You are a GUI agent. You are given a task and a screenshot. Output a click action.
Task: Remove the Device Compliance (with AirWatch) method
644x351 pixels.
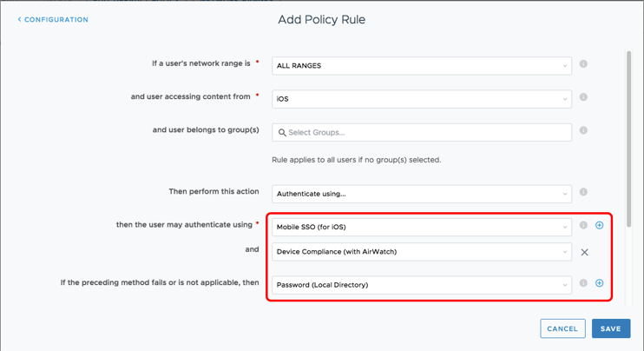[x=584, y=252]
